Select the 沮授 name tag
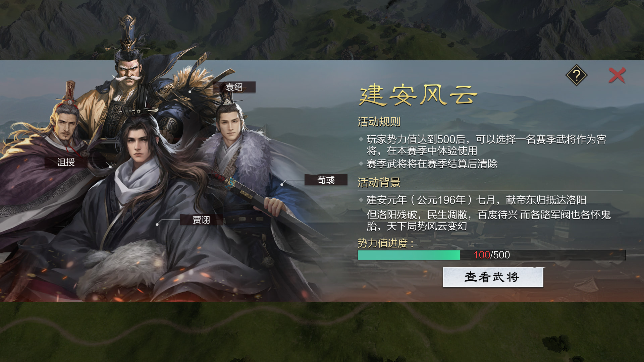 (x=66, y=162)
